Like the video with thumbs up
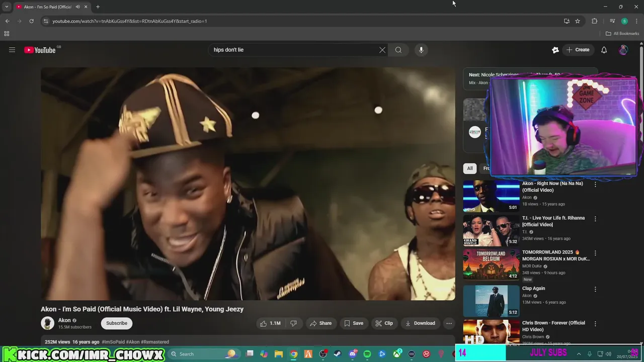644x362 pixels. click(x=270, y=323)
